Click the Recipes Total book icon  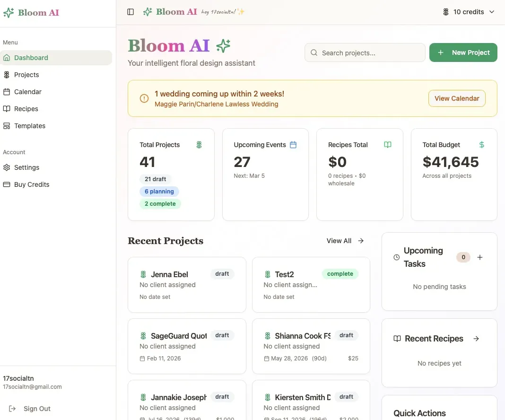point(387,145)
